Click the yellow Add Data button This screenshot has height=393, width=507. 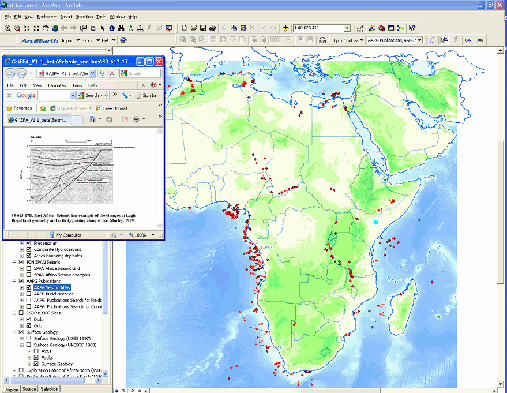pos(285,29)
